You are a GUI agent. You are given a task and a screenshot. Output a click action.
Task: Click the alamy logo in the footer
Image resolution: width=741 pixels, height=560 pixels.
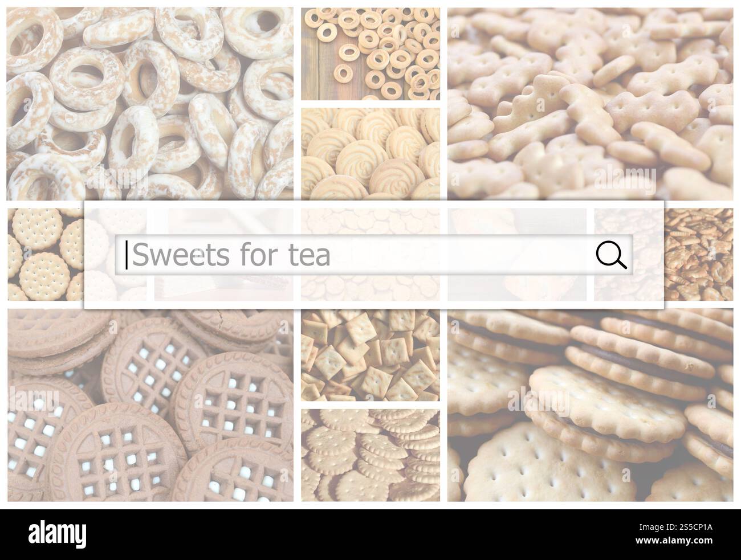pos(57,535)
